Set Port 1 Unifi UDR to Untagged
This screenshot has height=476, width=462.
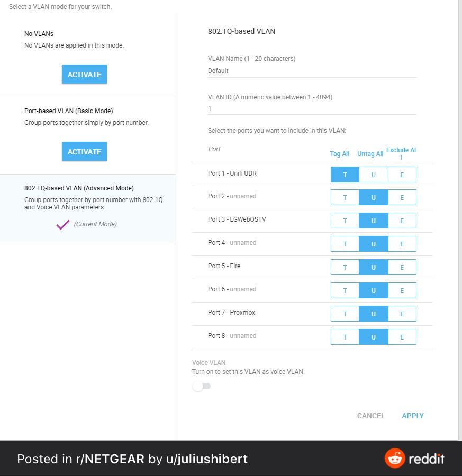click(373, 175)
